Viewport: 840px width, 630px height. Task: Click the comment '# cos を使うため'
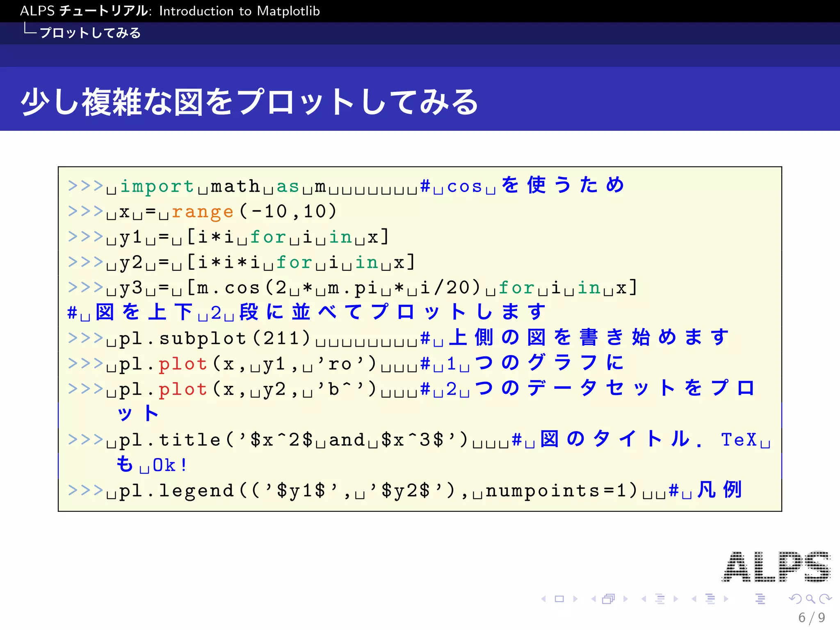(523, 185)
